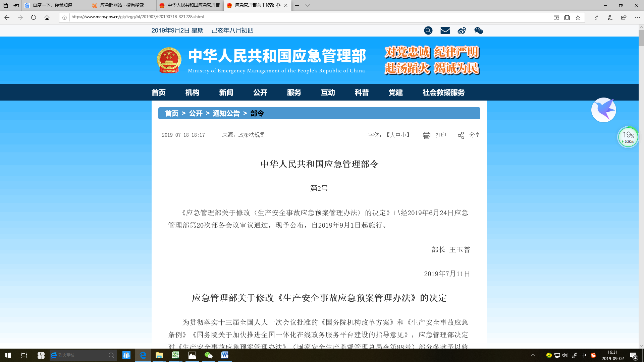
Task: Open the 公开 navigation menu
Action: [x=260, y=93]
